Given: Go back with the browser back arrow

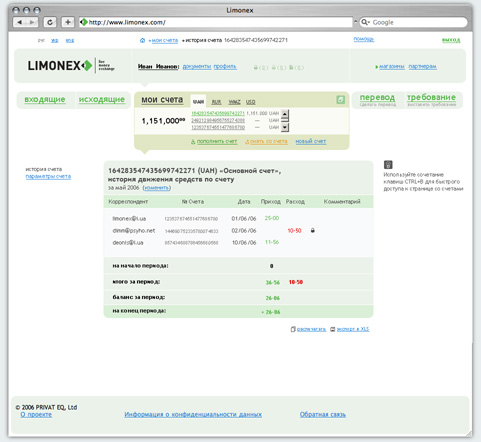Looking at the screenshot, I should (19, 22).
